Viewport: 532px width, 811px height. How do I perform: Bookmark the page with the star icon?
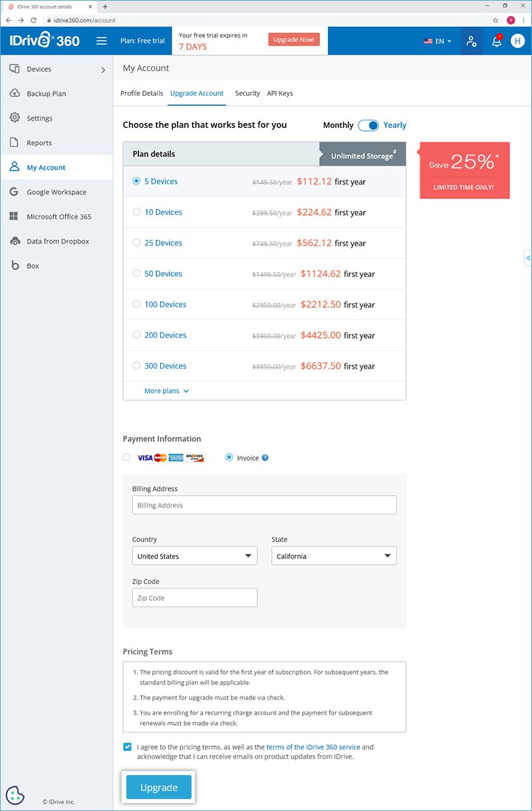click(x=495, y=21)
